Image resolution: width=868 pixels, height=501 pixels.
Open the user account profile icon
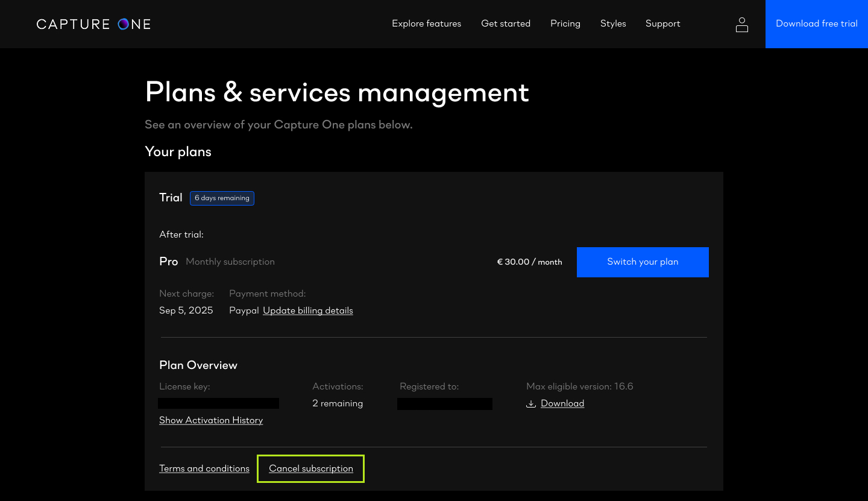[x=742, y=24]
